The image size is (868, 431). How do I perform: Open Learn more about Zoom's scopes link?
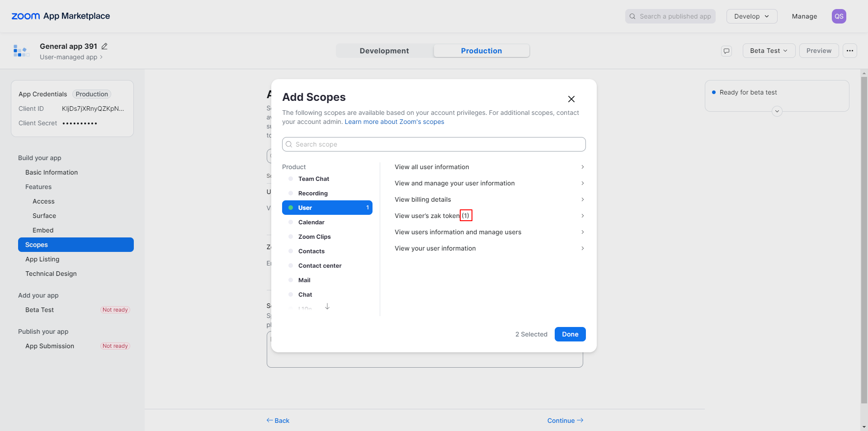pyautogui.click(x=394, y=122)
